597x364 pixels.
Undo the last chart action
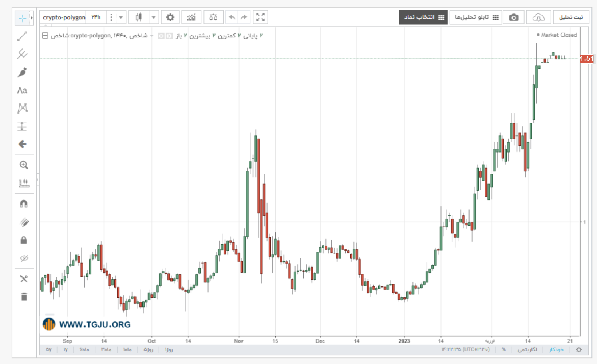[232, 17]
